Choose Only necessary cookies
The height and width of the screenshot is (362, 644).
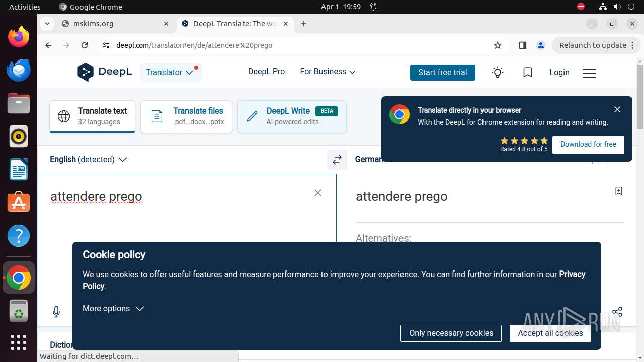(451, 333)
